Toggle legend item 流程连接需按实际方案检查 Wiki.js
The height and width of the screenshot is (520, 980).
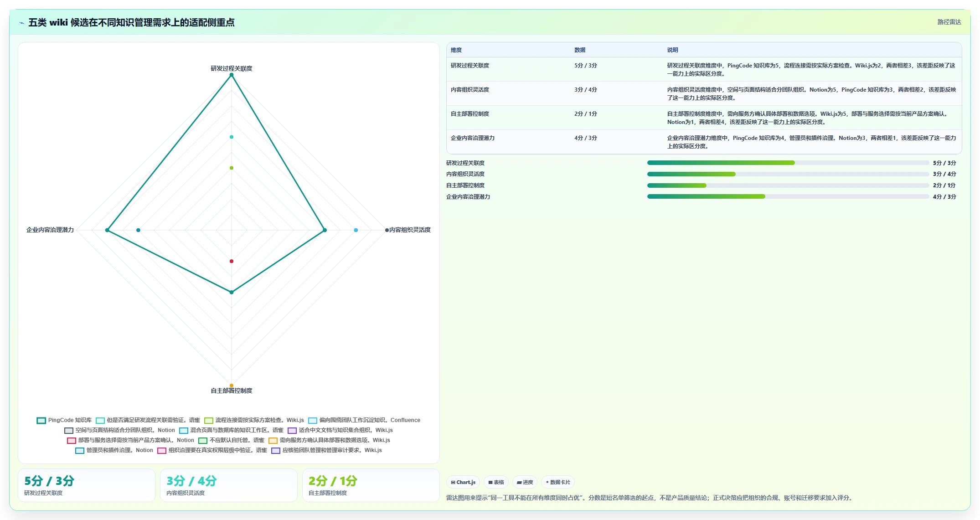(x=254, y=420)
